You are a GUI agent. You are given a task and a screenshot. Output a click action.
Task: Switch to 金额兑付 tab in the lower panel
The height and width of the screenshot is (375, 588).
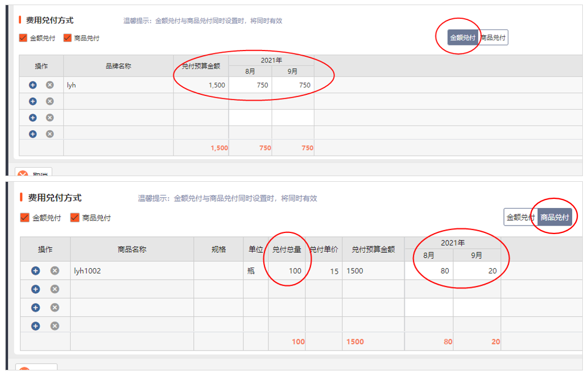pyautogui.click(x=520, y=217)
